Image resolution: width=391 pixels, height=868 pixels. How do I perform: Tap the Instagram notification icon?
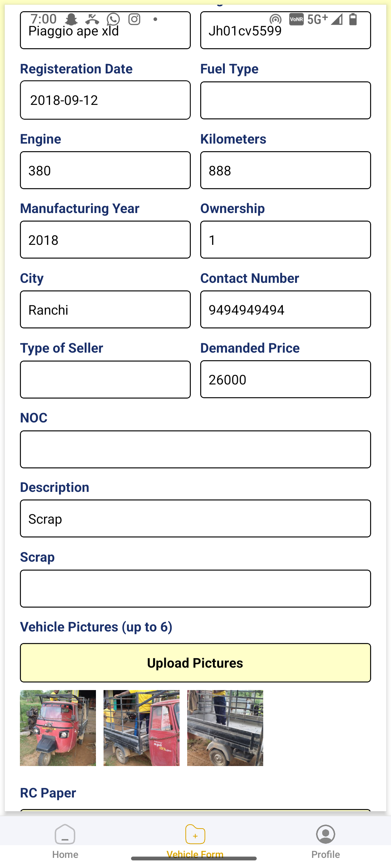point(134,19)
